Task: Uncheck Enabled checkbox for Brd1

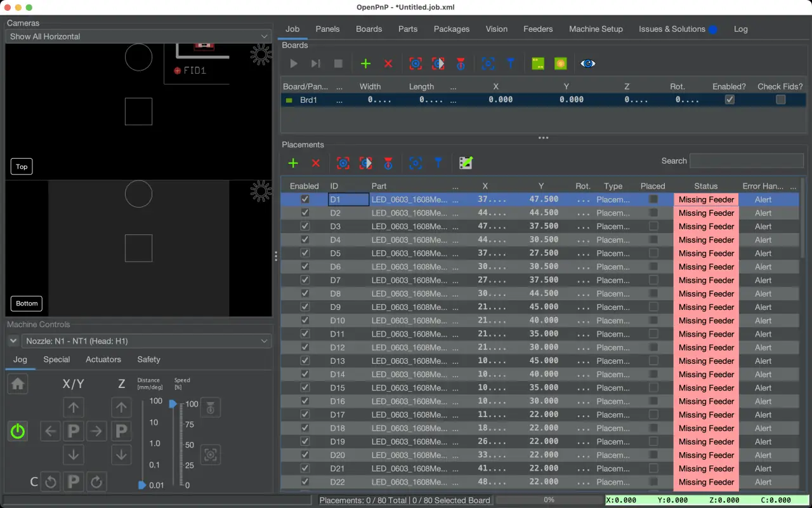Action: pos(730,100)
